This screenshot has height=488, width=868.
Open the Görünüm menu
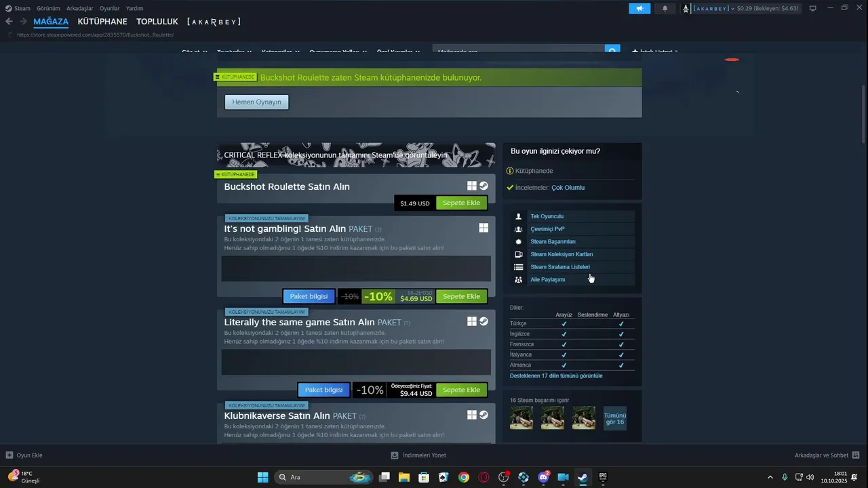(48, 8)
